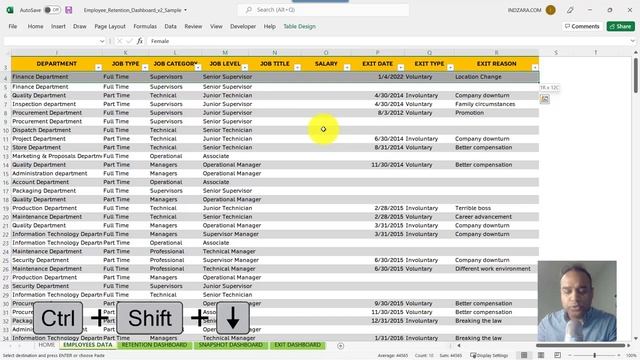Open the JOB TITLE filter dropdown

click(297, 67)
